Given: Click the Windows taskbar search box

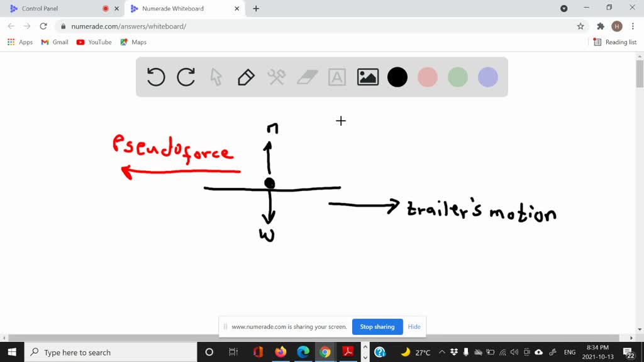Looking at the screenshot, I should pos(111,352).
